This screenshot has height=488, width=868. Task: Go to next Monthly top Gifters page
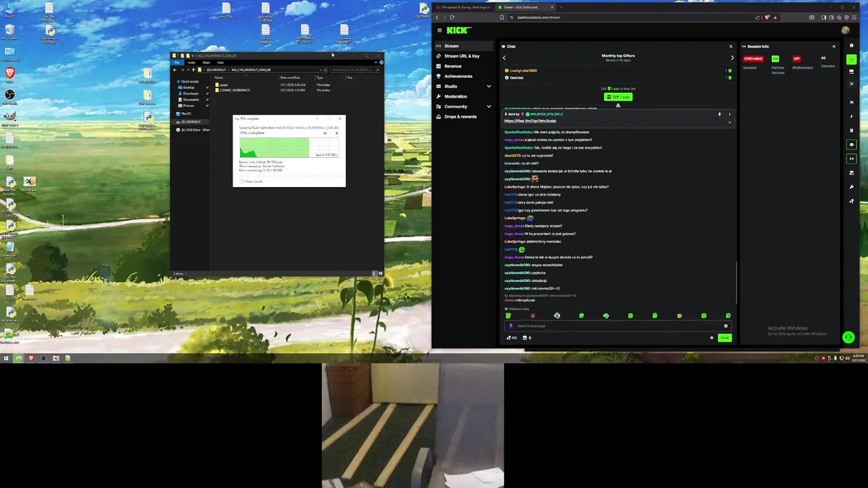click(x=732, y=58)
